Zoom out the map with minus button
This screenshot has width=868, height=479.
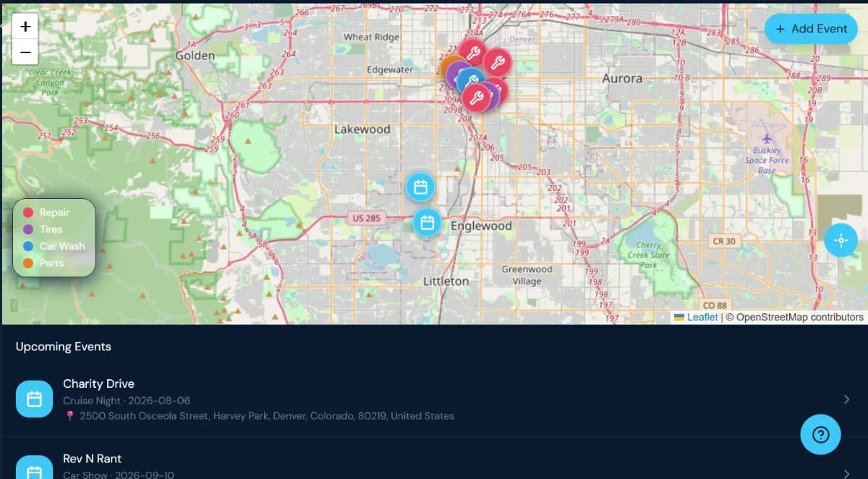[x=25, y=52]
